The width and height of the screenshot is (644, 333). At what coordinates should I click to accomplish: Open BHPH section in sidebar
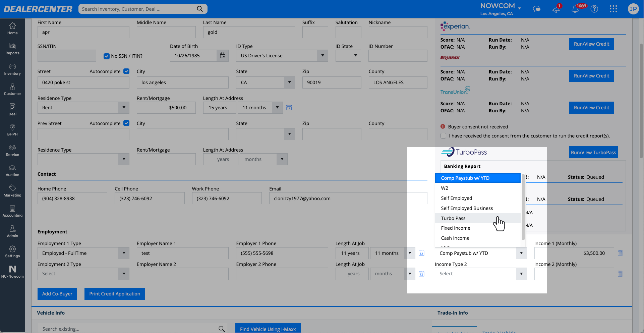point(12,130)
